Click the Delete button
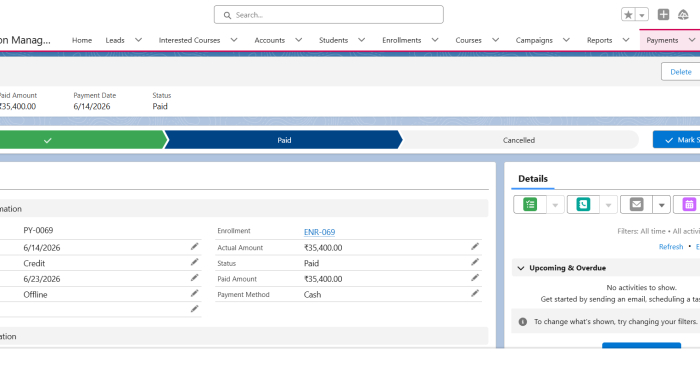700x370 pixels. pyautogui.click(x=680, y=72)
